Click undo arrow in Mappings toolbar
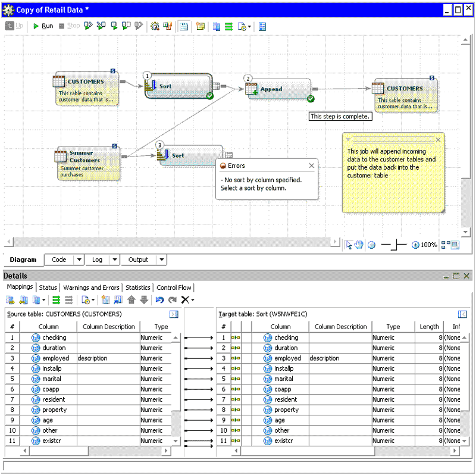Screen dimensions: 476x475 coord(159,300)
